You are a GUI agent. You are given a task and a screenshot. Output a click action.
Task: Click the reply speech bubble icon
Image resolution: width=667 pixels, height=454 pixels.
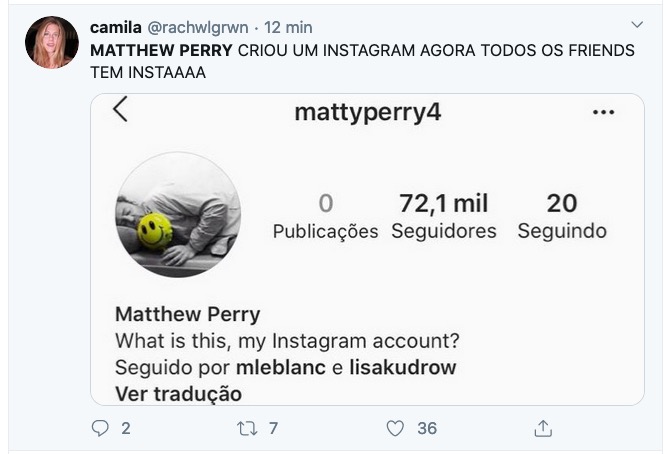point(100,428)
